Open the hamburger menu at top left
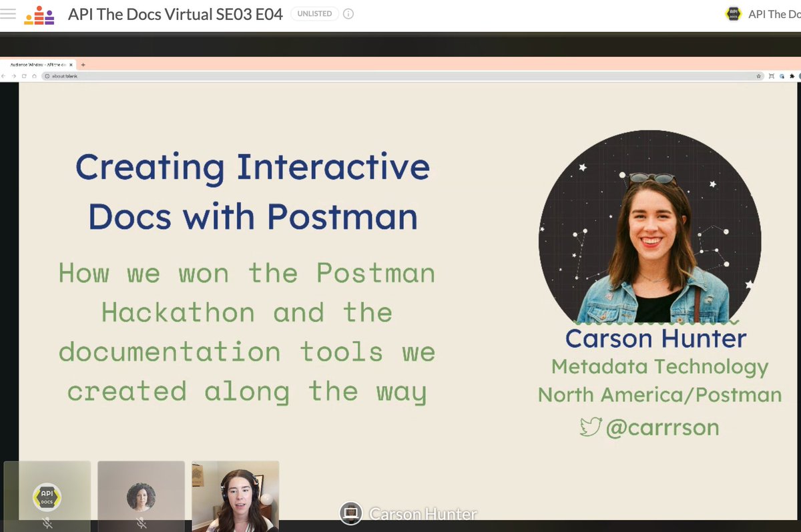801x532 pixels. (x=8, y=14)
